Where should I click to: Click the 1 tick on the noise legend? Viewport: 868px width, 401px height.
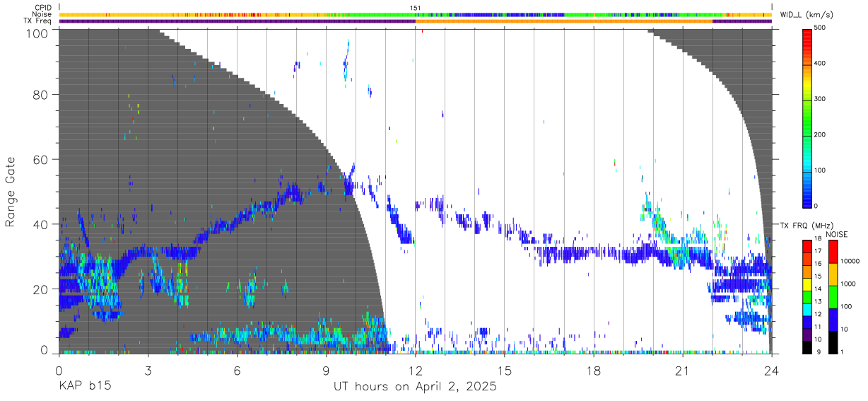843,351
